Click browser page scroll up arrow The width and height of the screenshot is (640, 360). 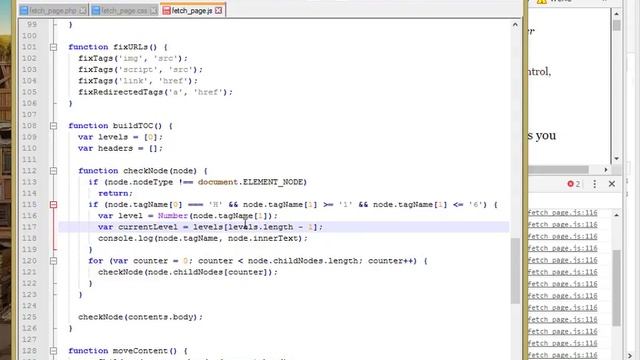616,14
